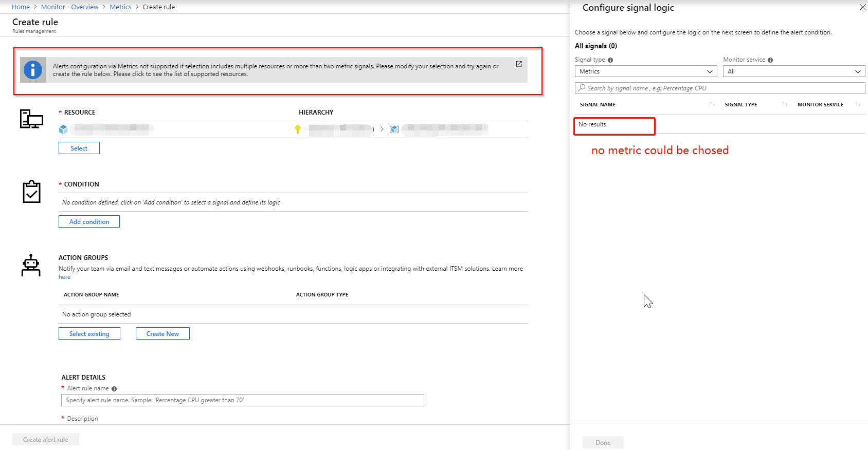Viewport: 868px width, 450px height.
Task: Click the Create alert rule button
Action: 46,440
